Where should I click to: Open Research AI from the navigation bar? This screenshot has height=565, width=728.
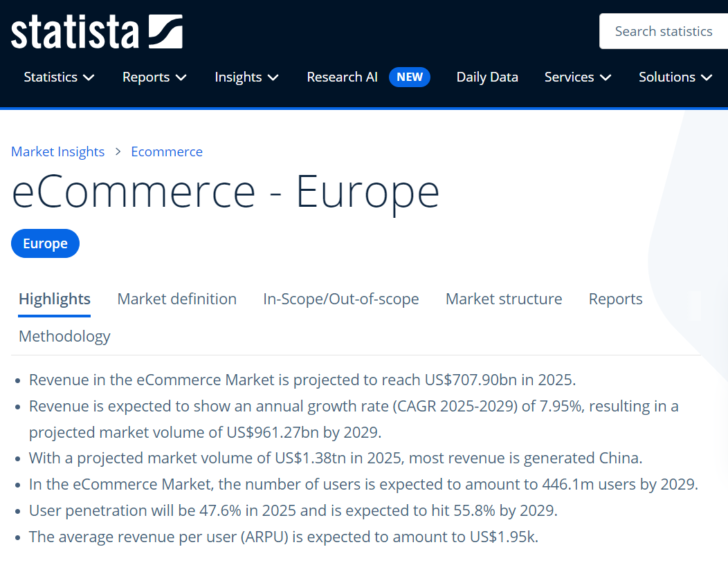pos(342,77)
